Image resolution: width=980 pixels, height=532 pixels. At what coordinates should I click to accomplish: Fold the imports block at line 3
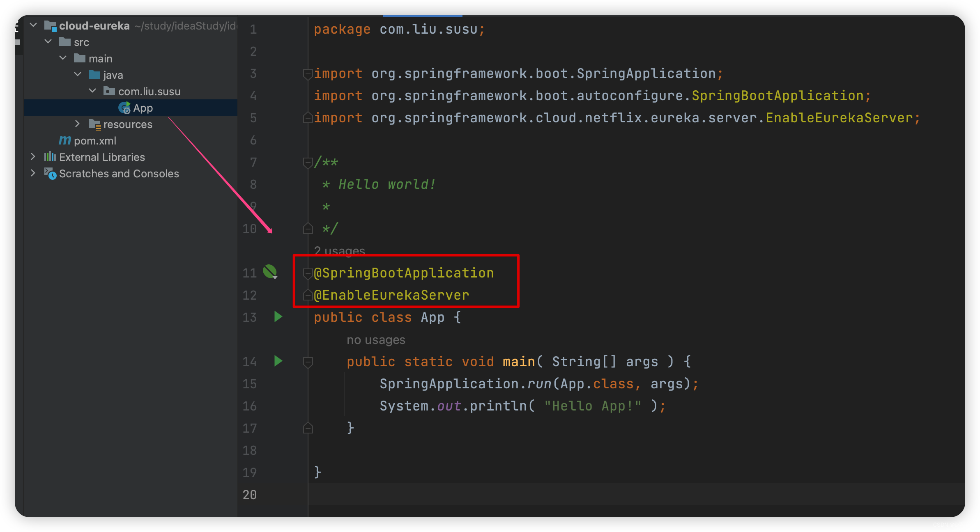pos(308,74)
